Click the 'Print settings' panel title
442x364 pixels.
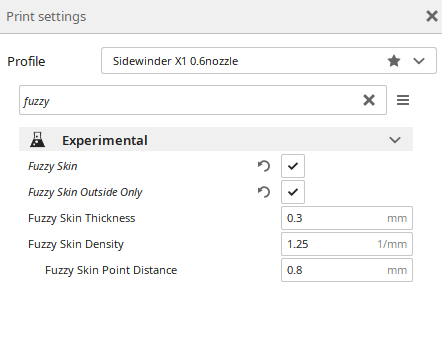(x=46, y=17)
